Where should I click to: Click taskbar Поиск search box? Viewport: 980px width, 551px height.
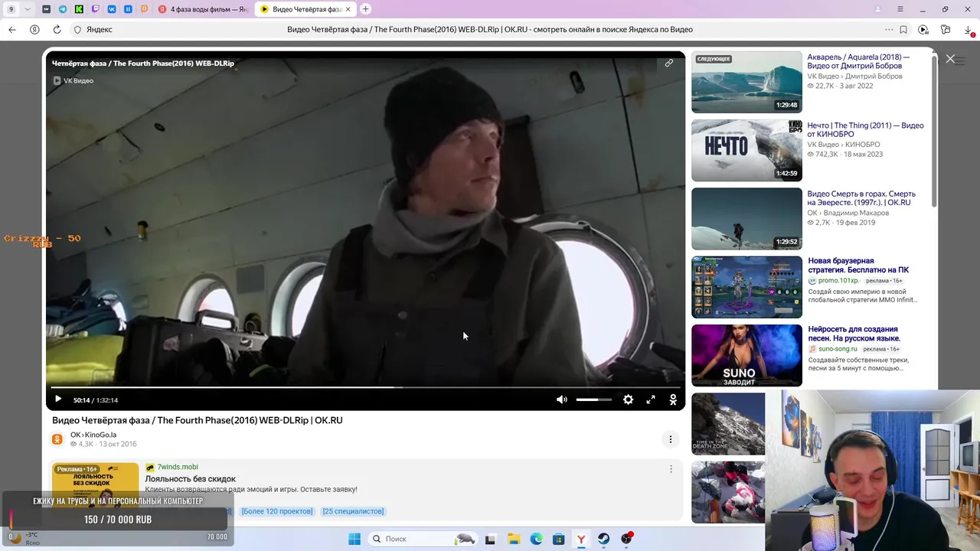click(422, 539)
